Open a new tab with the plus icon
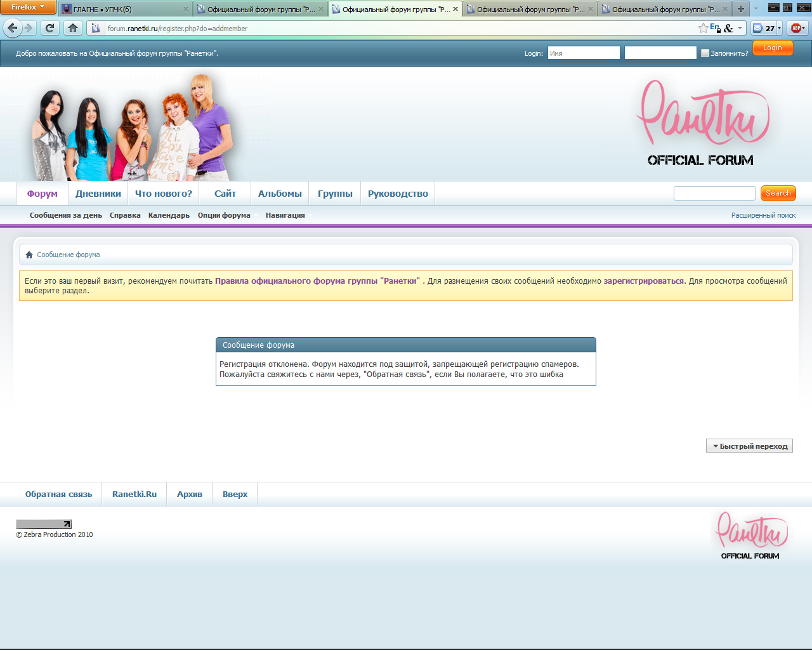 (x=740, y=9)
